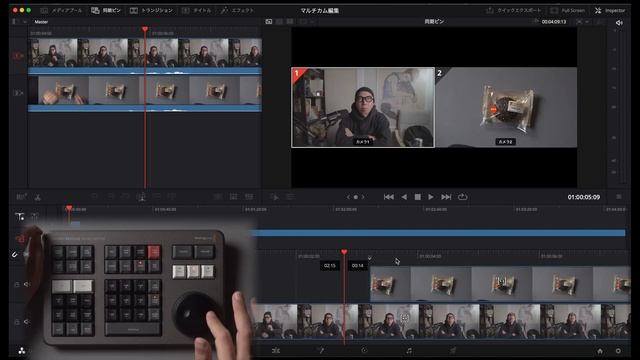Click the Smart Insert edit icon
This screenshot has width=640, height=360.
[x=94, y=197]
